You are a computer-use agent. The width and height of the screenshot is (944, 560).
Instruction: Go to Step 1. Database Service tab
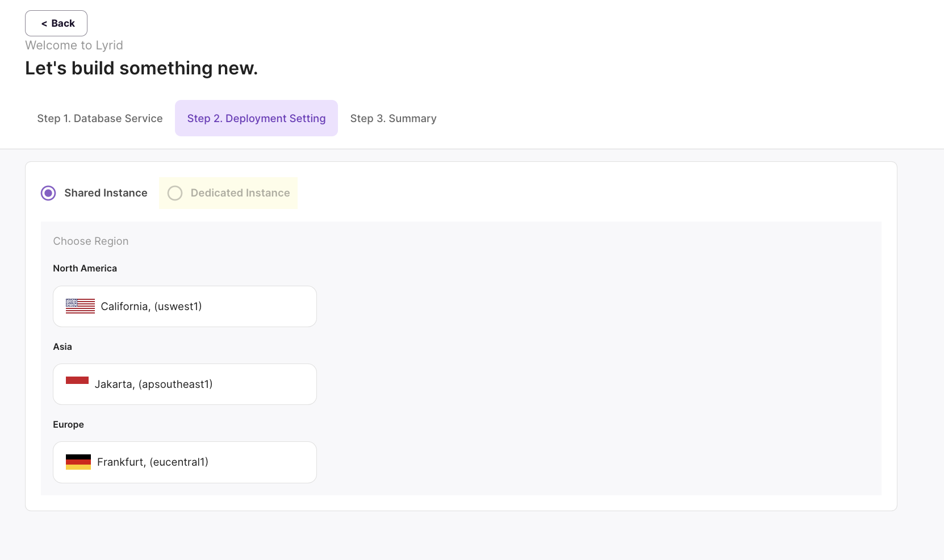coord(100,118)
